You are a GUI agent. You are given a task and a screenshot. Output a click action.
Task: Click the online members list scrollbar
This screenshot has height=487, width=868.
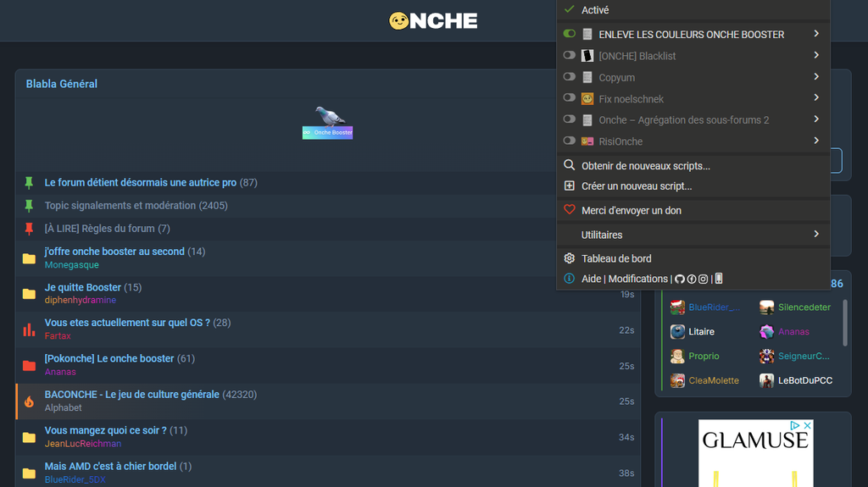(844, 322)
